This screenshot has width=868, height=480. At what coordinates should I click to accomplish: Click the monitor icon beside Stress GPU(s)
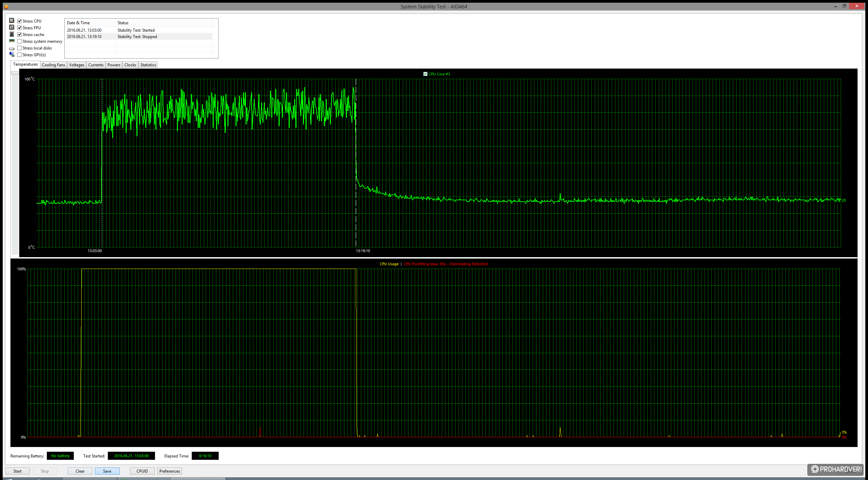coord(12,54)
